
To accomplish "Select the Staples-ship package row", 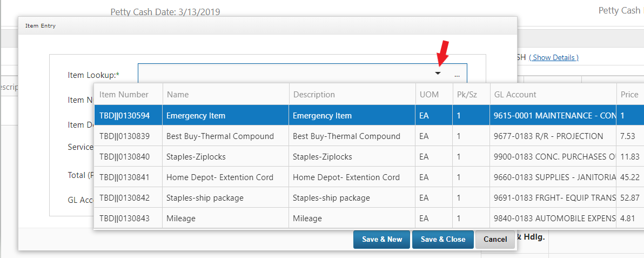I will point(205,197).
